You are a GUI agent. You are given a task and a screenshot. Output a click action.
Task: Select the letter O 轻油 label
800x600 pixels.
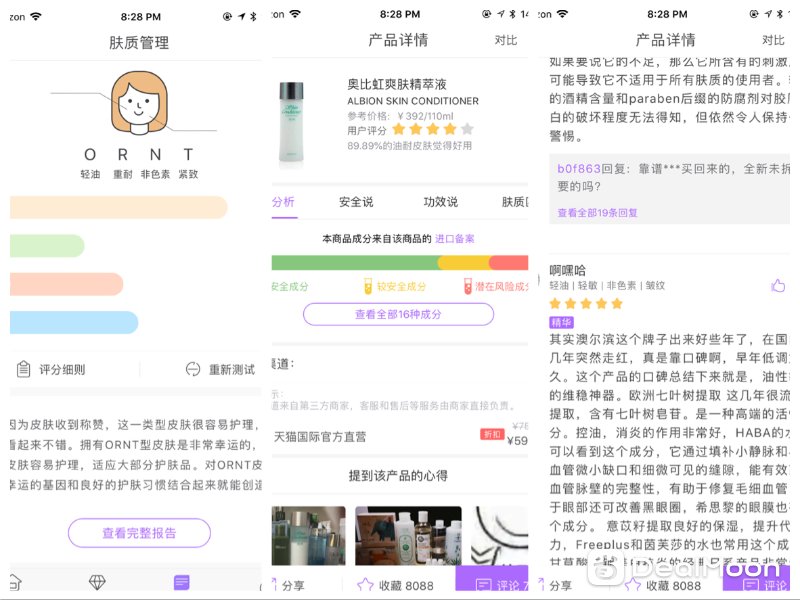click(90, 163)
